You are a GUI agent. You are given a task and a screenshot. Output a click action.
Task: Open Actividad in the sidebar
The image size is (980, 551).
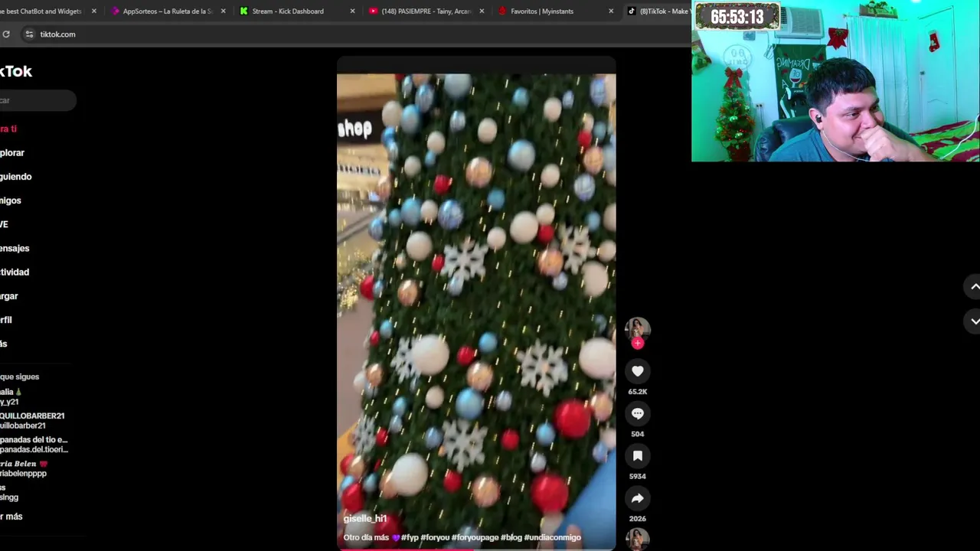(15, 272)
